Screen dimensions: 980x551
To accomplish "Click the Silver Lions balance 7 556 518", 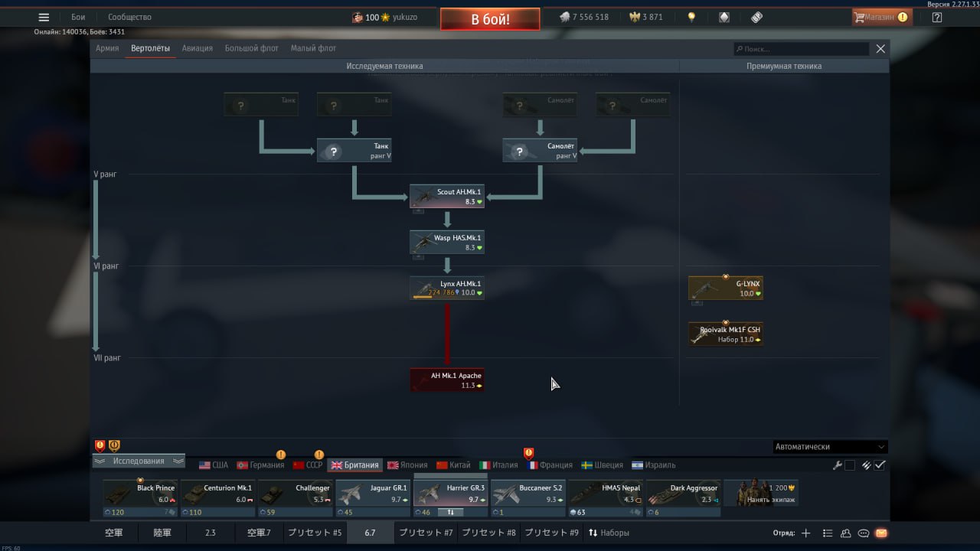I will [584, 17].
